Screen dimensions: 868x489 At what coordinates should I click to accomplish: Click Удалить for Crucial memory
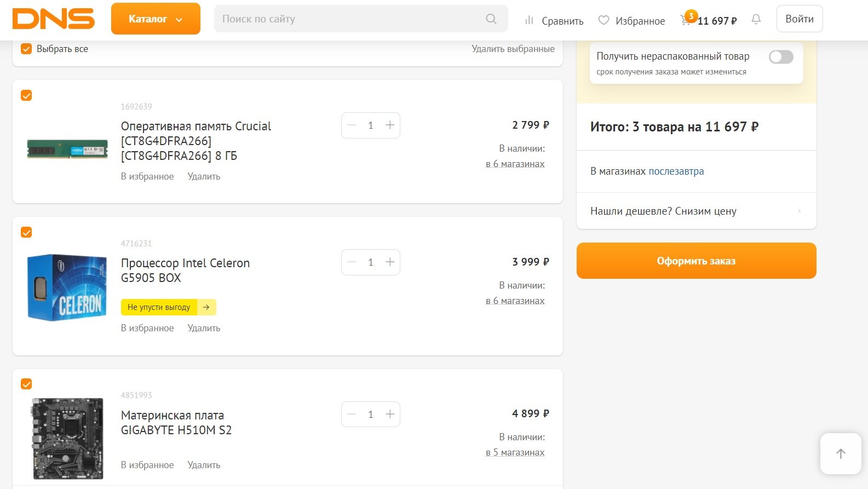coord(204,176)
